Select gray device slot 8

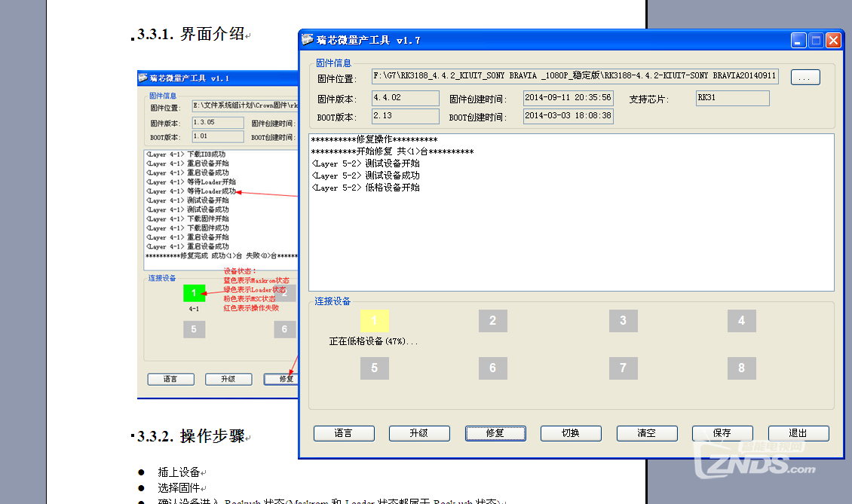pos(741,368)
